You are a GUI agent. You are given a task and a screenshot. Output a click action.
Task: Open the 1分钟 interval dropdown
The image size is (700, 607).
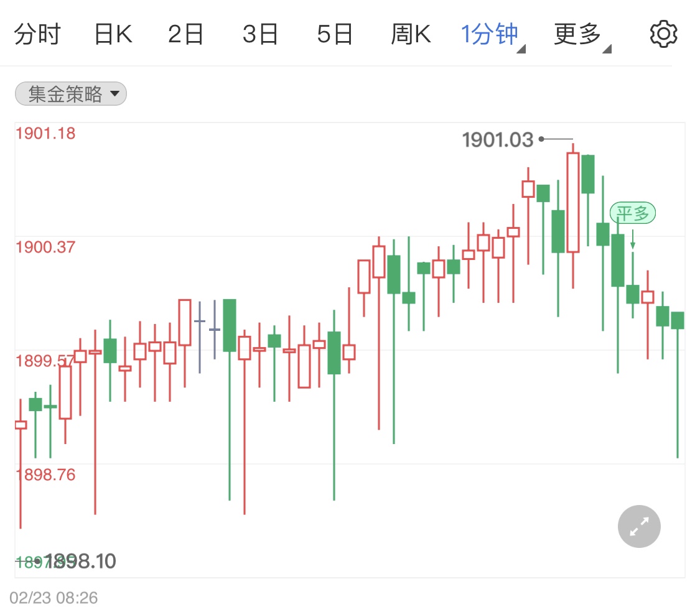491,34
